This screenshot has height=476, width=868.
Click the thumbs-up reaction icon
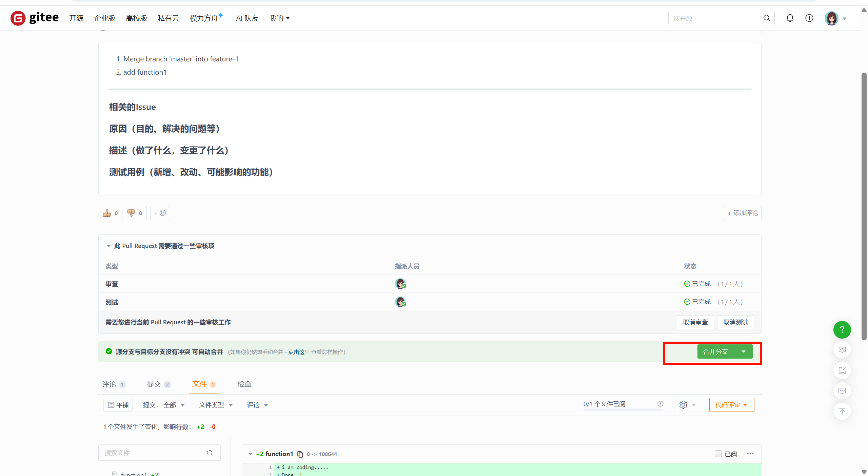pos(107,213)
